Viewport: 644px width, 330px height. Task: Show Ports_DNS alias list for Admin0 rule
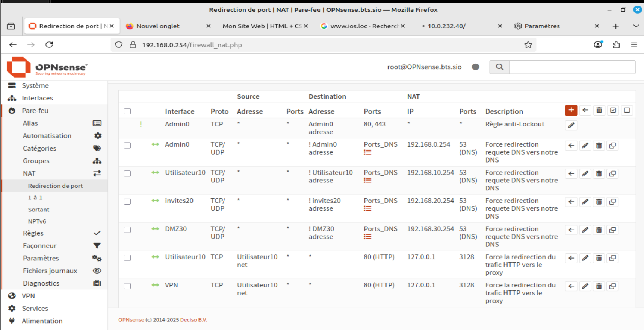point(367,152)
